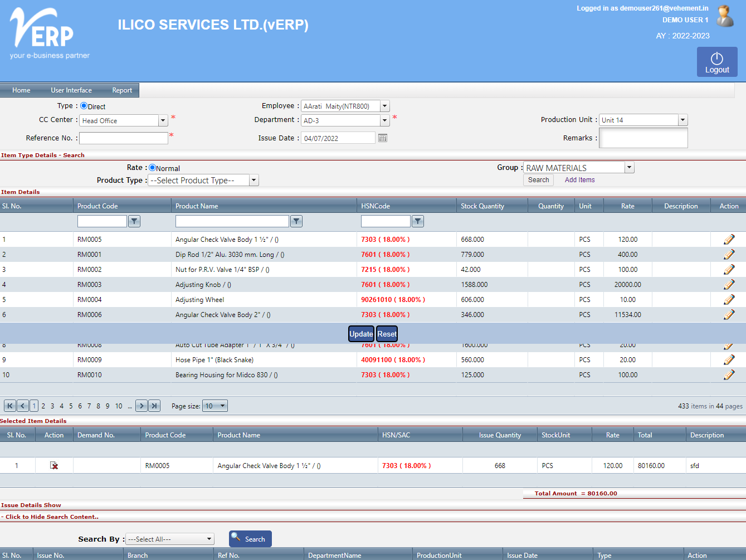Image resolution: width=746 pixels, height=560 pixels.
Task: Click stock quantity 1588.000 cell
Action: point(474,285)
